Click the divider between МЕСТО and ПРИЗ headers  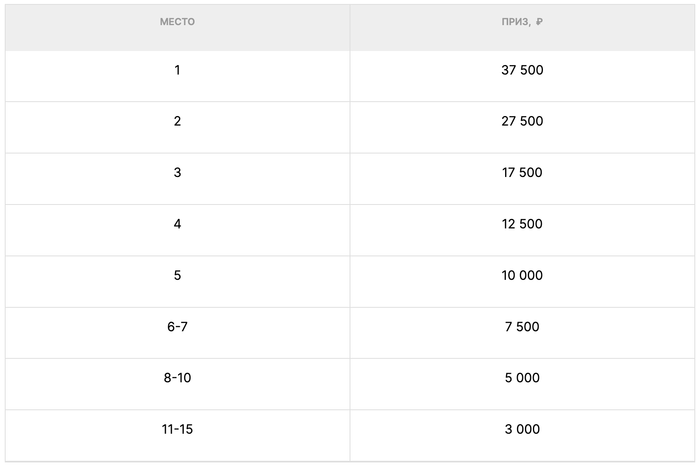pos(350,26)
